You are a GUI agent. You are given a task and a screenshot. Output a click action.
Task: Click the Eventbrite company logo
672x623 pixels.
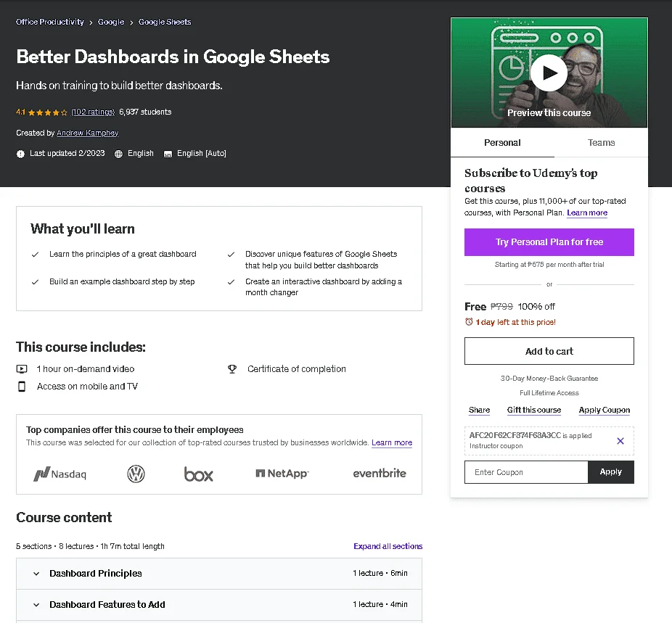[380, 473]
